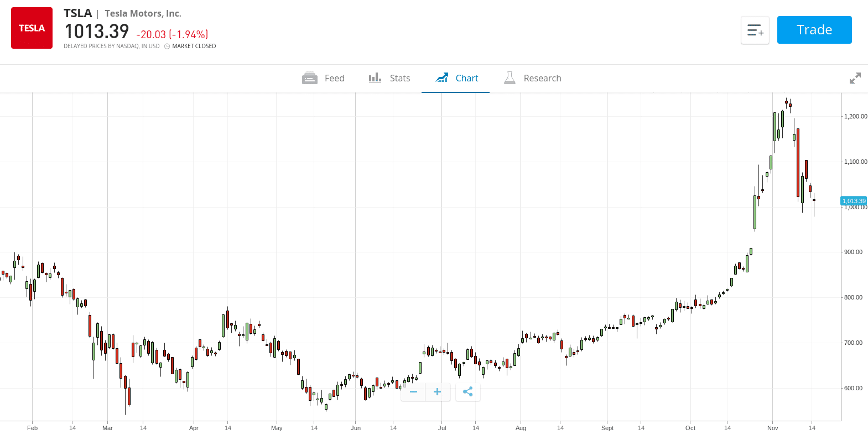Click the 700.00 price axis label
This screenshot has height=434, width=868.
pyautogui.click(x=853, y=343)
